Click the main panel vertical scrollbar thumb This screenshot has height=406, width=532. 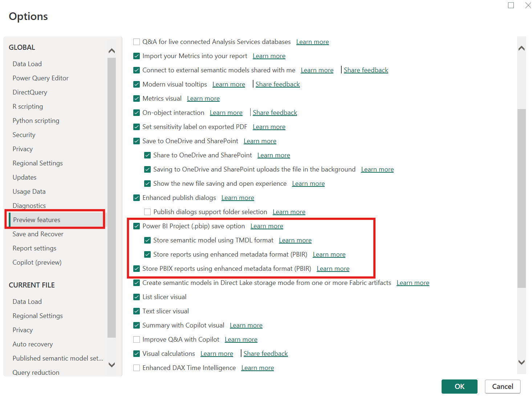coord(521,198)
